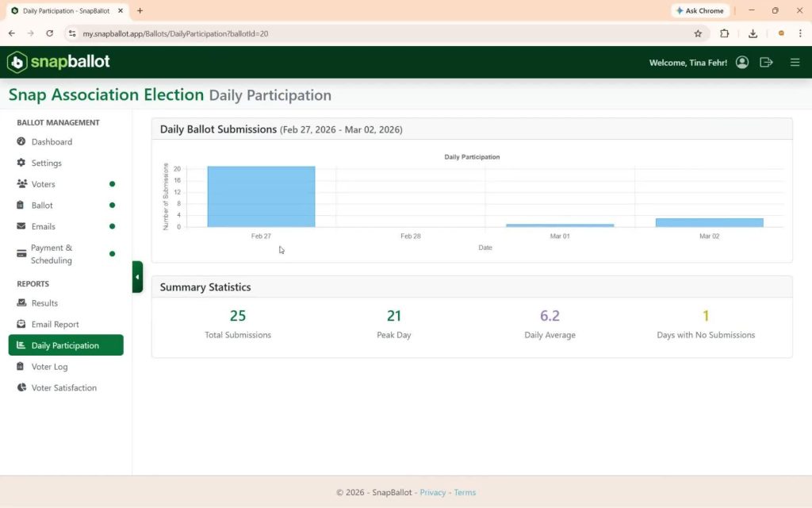Viewport: 812px width, 508px height.
Task: Click the Dashboard gauge icon
Action: 21,141
